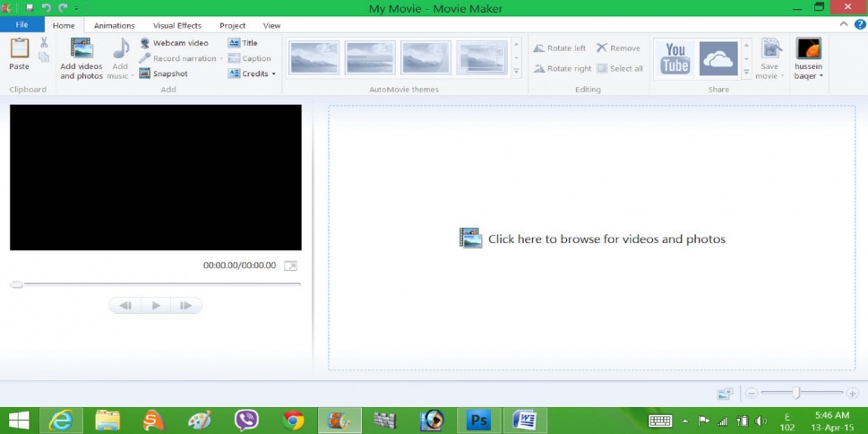Click the zoom in plus button
The width and height of the screenshot is (868, 434).
[x=852, y=394]
